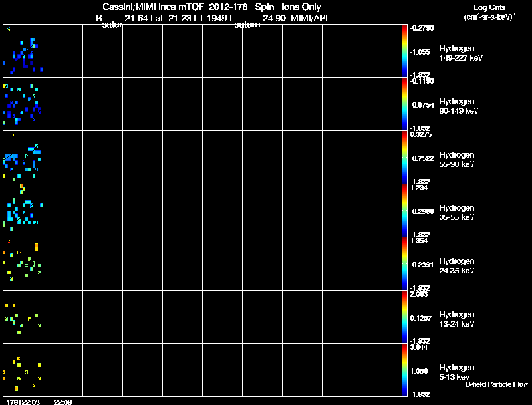Click the color scale for Hydrogen 5-13 keV
The image size is (532, 405).
click(x=404, y=370)
